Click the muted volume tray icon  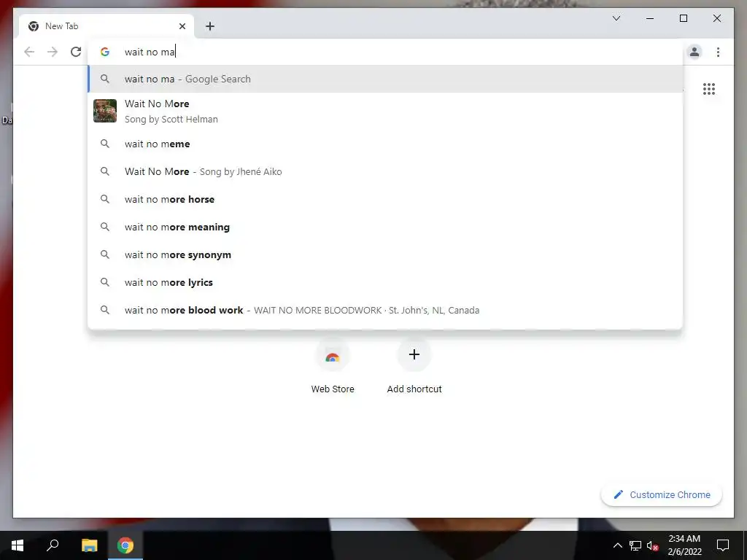pyautogui.click(x=652, y=545)
